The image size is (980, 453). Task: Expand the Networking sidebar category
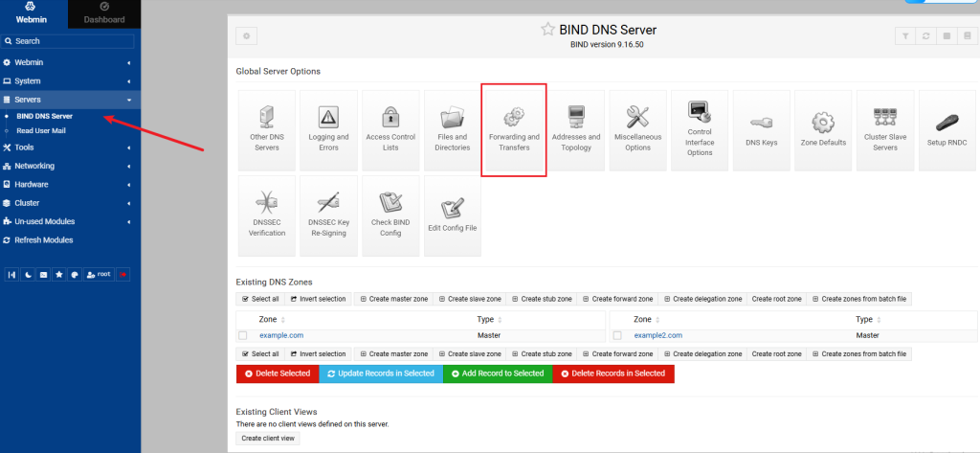70,166
